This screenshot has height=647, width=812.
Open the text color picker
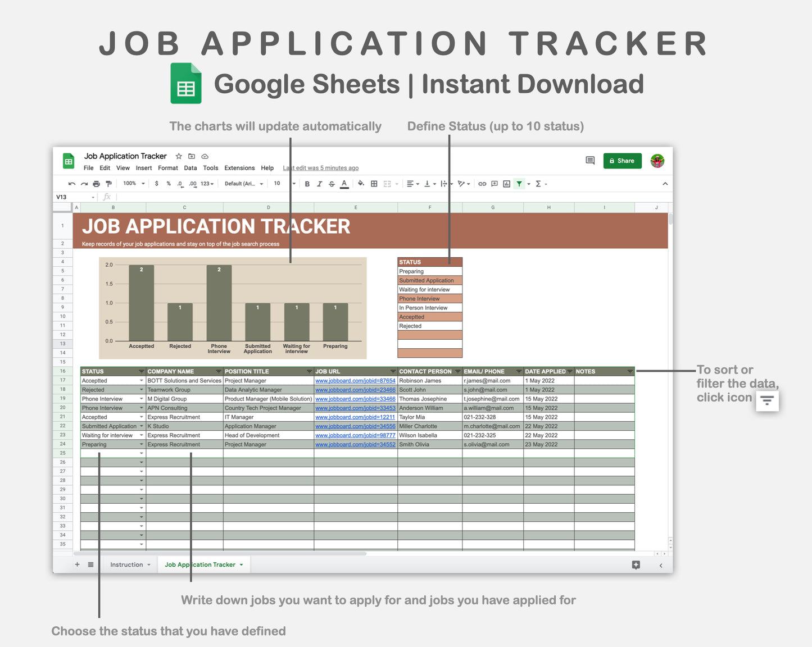344,184
